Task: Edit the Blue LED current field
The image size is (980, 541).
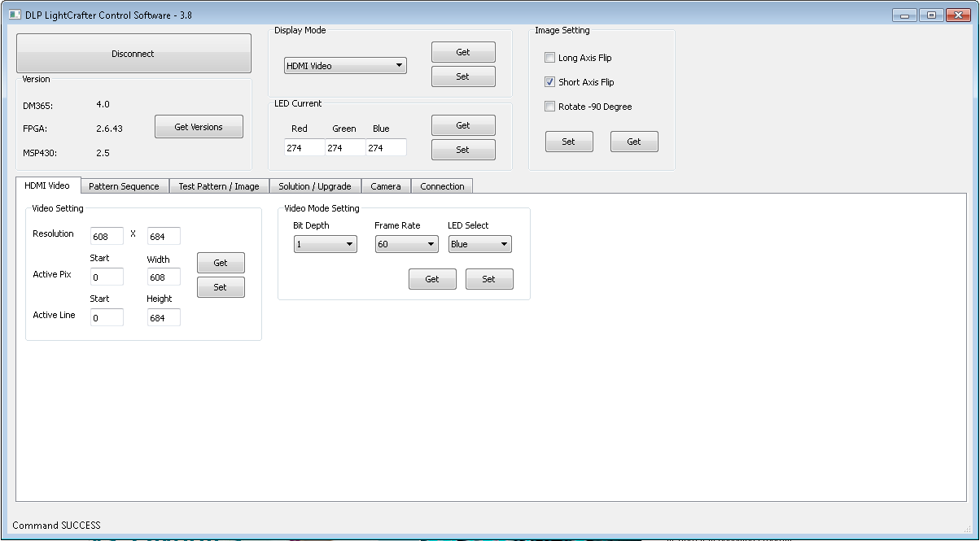Action: (x=386, y=148)
